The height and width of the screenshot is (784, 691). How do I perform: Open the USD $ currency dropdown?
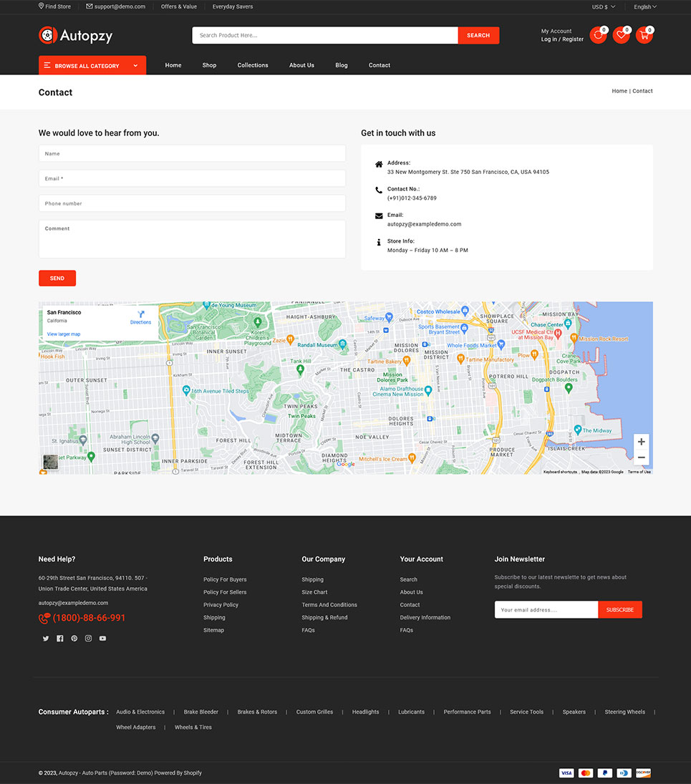(x=603, y=7)
